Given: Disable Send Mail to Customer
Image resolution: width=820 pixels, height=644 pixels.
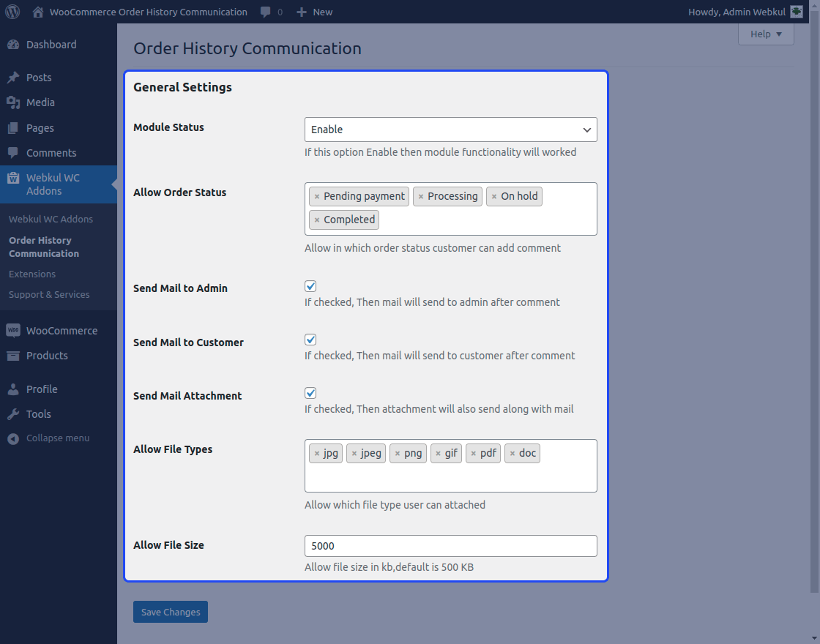Looking at the screenshot, I should [310, 339].
